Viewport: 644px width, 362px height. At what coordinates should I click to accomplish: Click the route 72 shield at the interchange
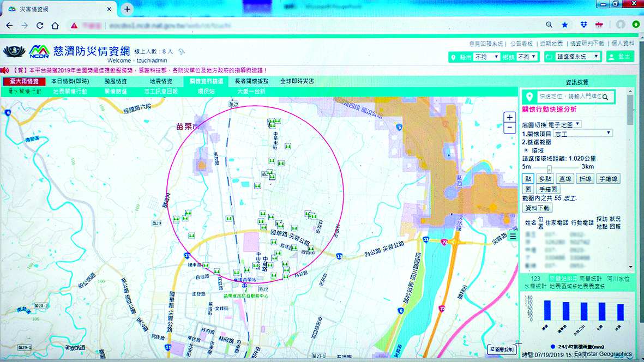[x=444, y=242]
